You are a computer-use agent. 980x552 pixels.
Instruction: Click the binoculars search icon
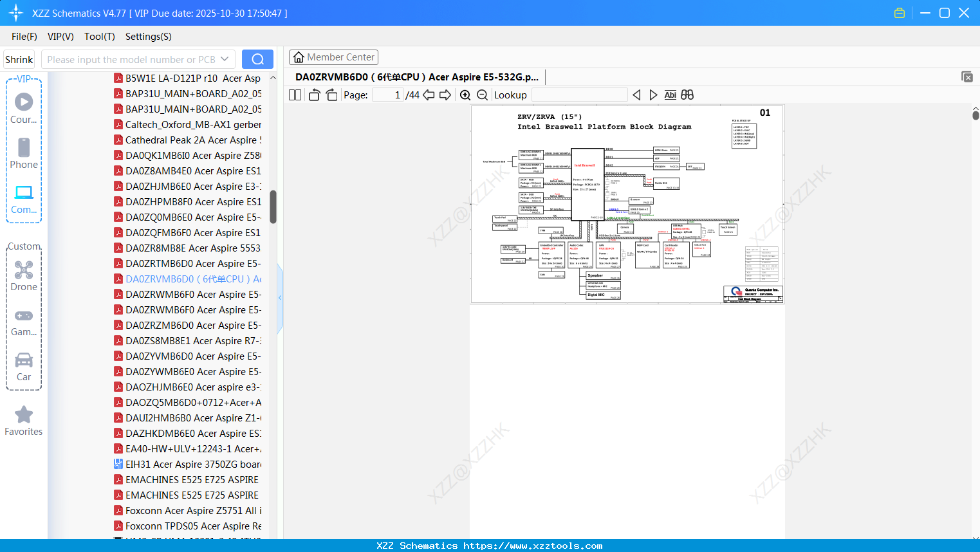point(687,95)
